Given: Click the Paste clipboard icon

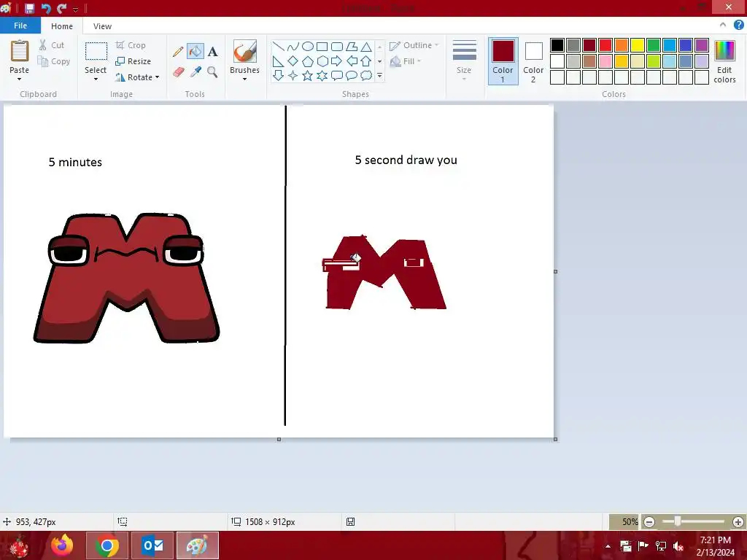Looking at the screenshot, I should coord(20,50).
